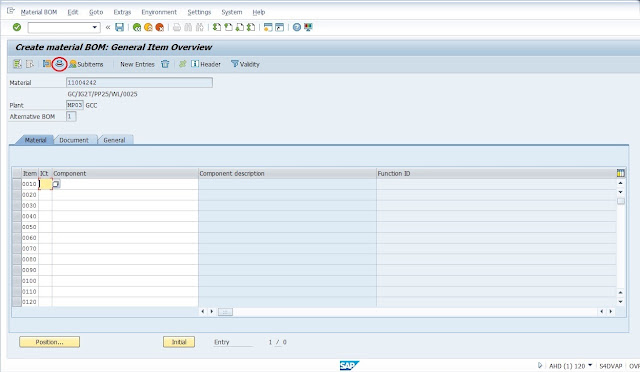Click the Entry number field
The image size is (640, 372).
(x=233, y=342)
